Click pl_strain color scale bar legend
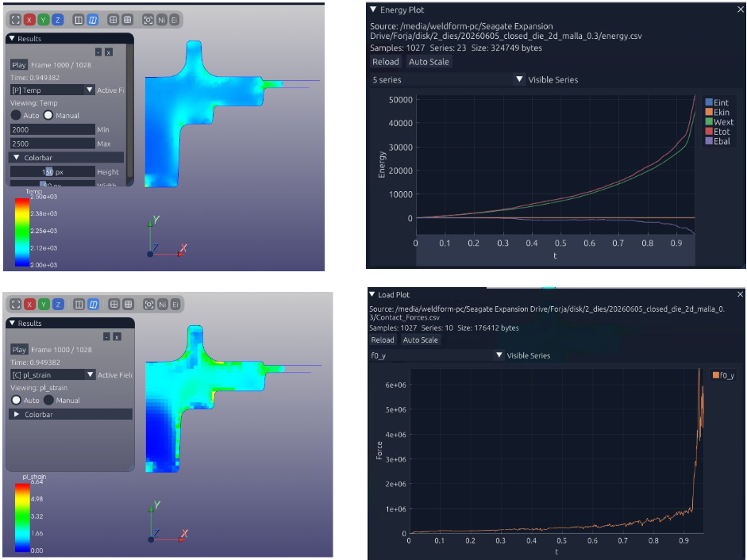Screen dimensions: 747x560 pos(22,518)
